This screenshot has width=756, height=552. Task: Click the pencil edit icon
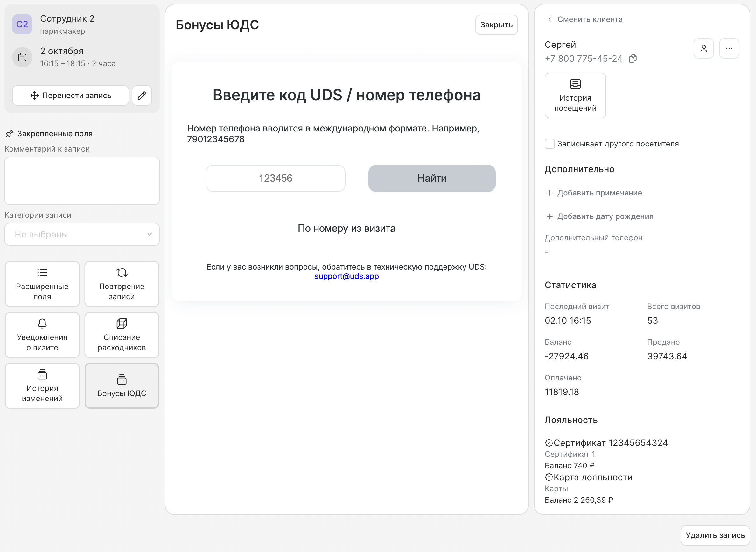[x=142, y=96]
